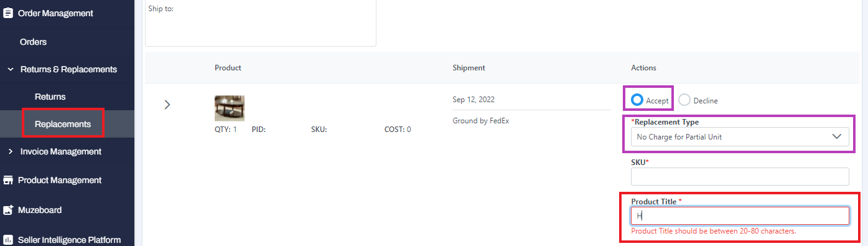
Task: Click the product quantity value link
Action: [x=235, y=130]
